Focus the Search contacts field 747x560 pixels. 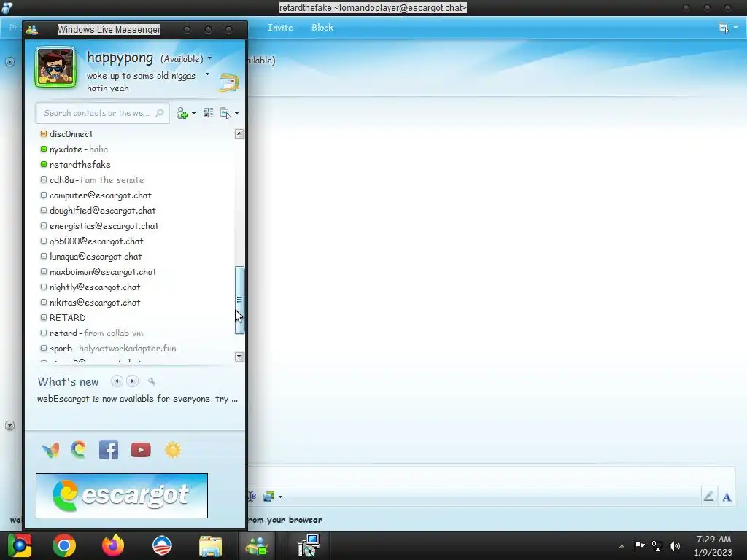tap(102, 113)
